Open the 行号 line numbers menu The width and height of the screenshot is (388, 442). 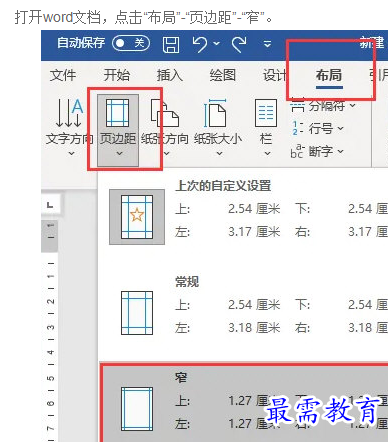tap(318, 128)
